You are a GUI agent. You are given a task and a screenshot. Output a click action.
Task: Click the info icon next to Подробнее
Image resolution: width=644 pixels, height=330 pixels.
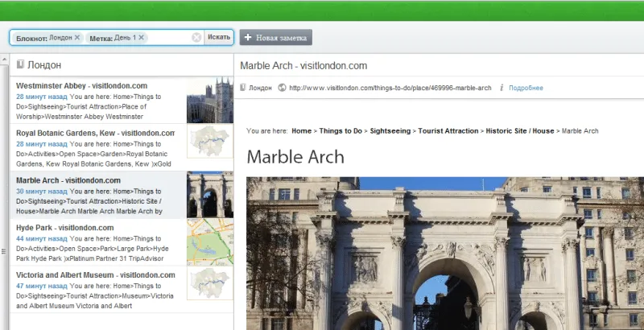(502, 88)
